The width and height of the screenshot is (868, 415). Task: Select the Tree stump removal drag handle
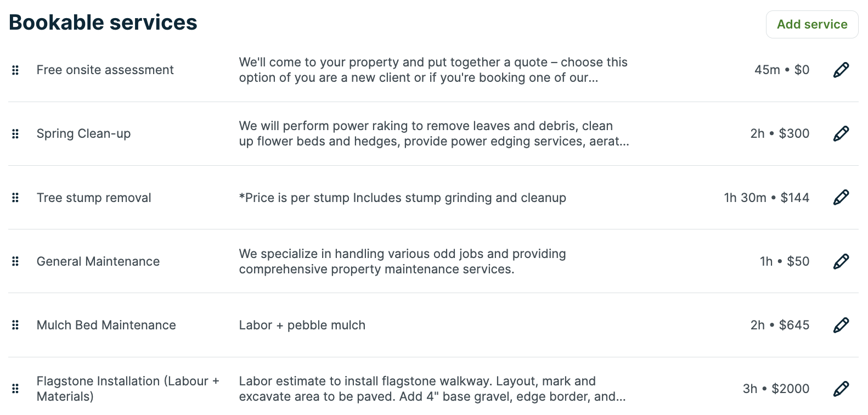(x=15, y=198)
